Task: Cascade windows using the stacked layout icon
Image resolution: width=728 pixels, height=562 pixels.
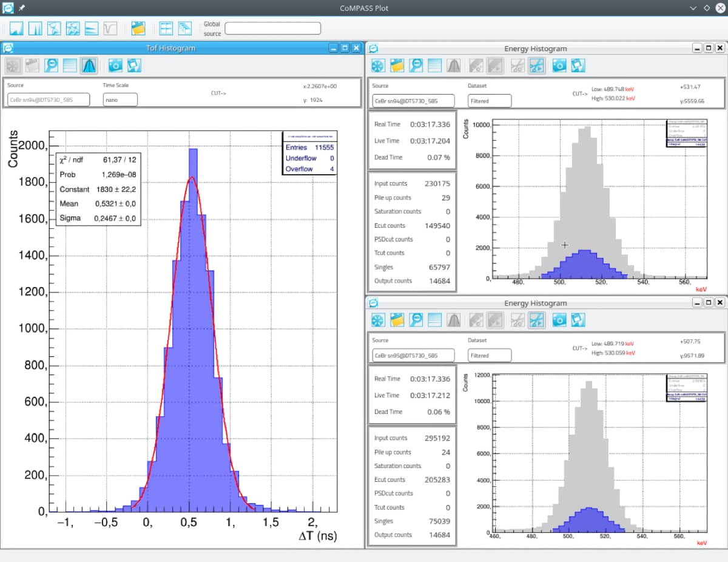Action: (x=184, y=28)
